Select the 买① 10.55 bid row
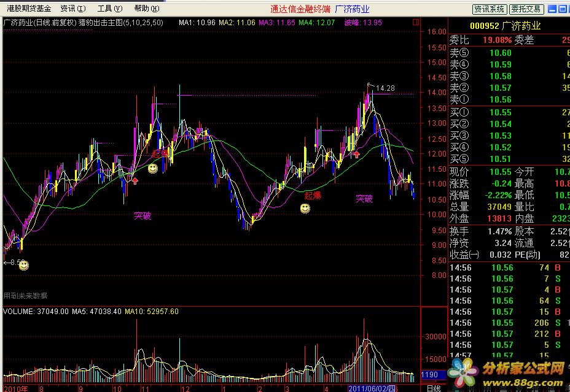 pyautogui.click(x=509, y=112)
